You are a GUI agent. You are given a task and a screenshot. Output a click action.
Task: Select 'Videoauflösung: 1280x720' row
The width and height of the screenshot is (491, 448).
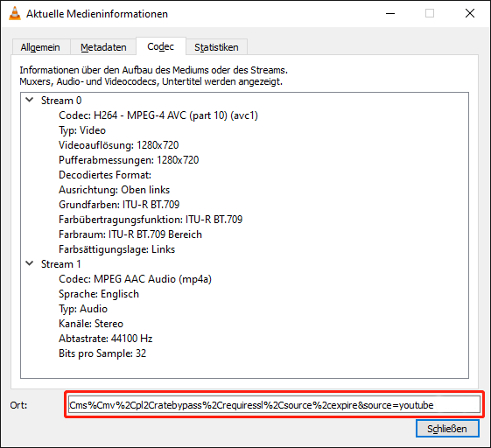tap(119, 145)
